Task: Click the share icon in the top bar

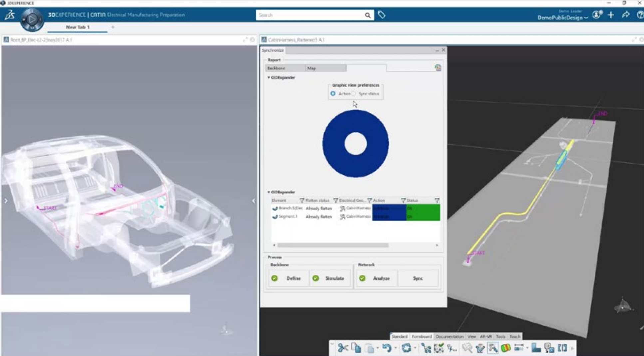Action: [625, 15]
